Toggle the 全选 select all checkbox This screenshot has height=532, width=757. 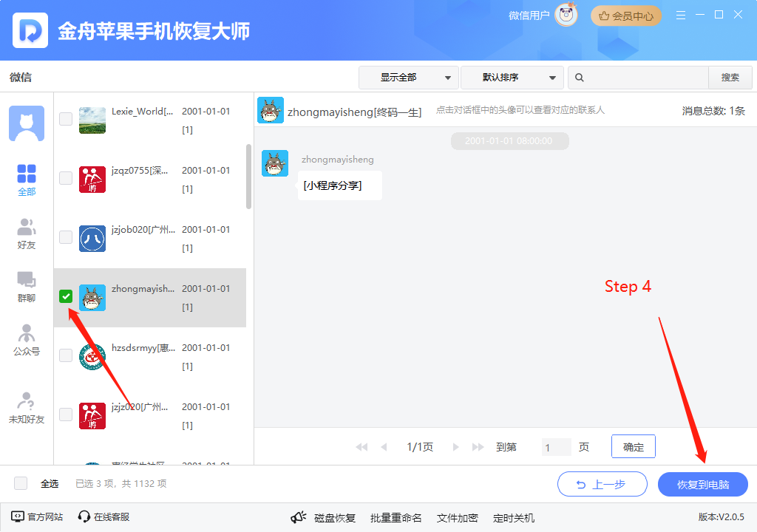click(x=21, y=483)
